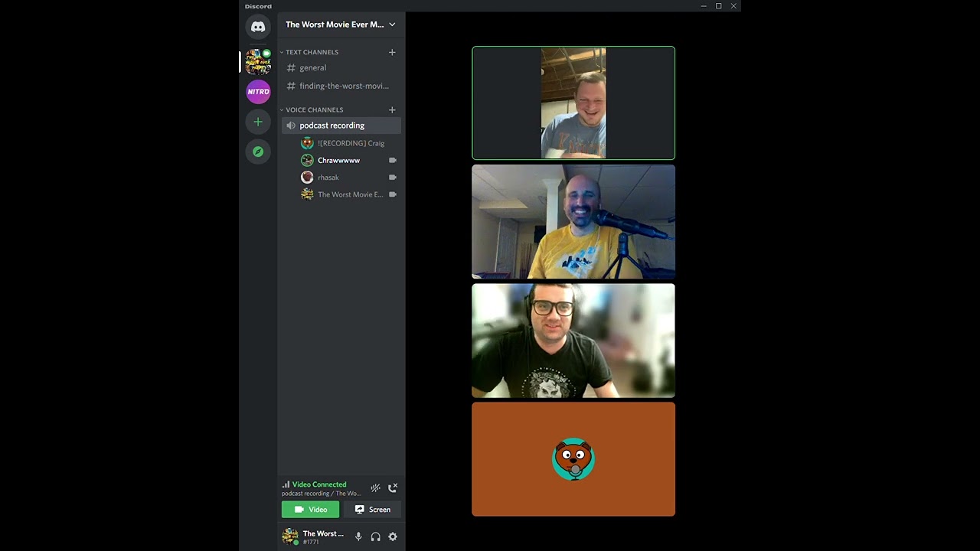
Task: Open finding-the-worst-movi... channel
Action: click(x=341, y=86)
